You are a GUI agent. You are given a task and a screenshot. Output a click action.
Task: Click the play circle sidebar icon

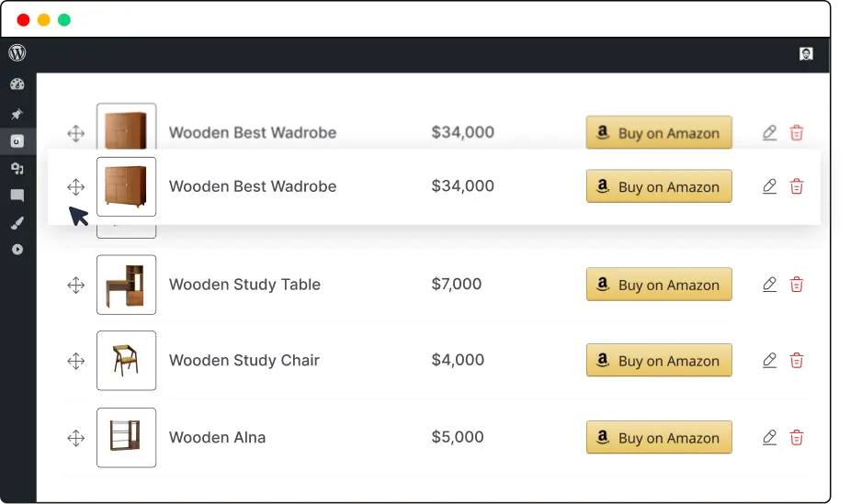click(17, 250)
